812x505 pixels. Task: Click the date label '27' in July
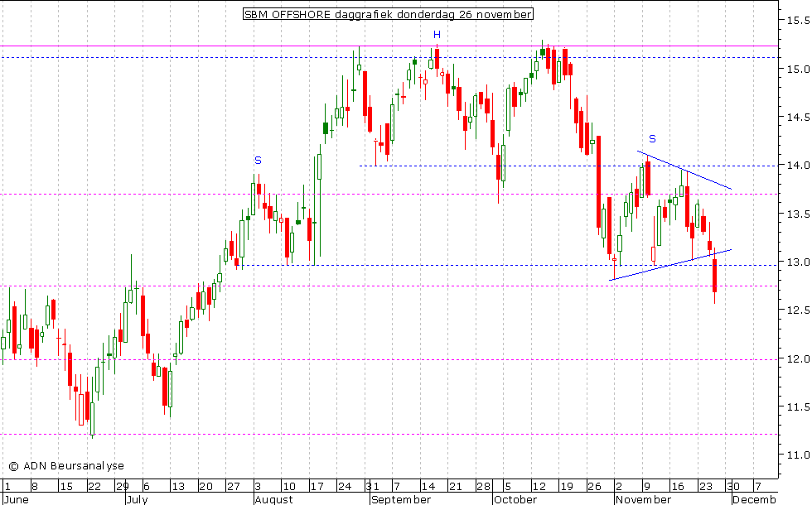click(x=234, y=487)
